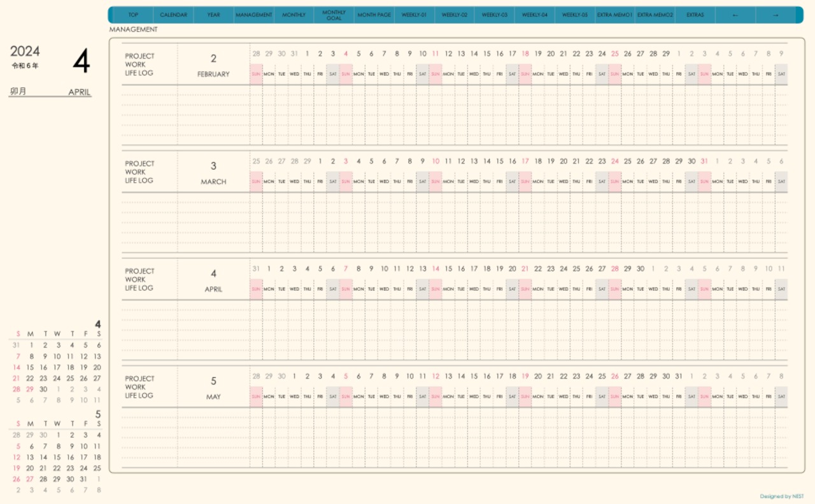815x504 pixels.
Task: Switch to the MONTHLY GOAL tab
Action: pyautogui.click(x=334, y=15)
